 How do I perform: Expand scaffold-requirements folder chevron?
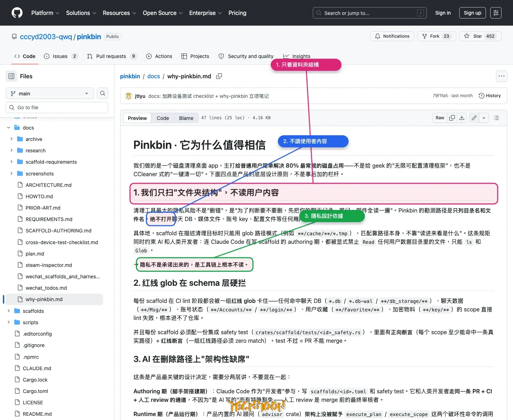coord(11,162)
